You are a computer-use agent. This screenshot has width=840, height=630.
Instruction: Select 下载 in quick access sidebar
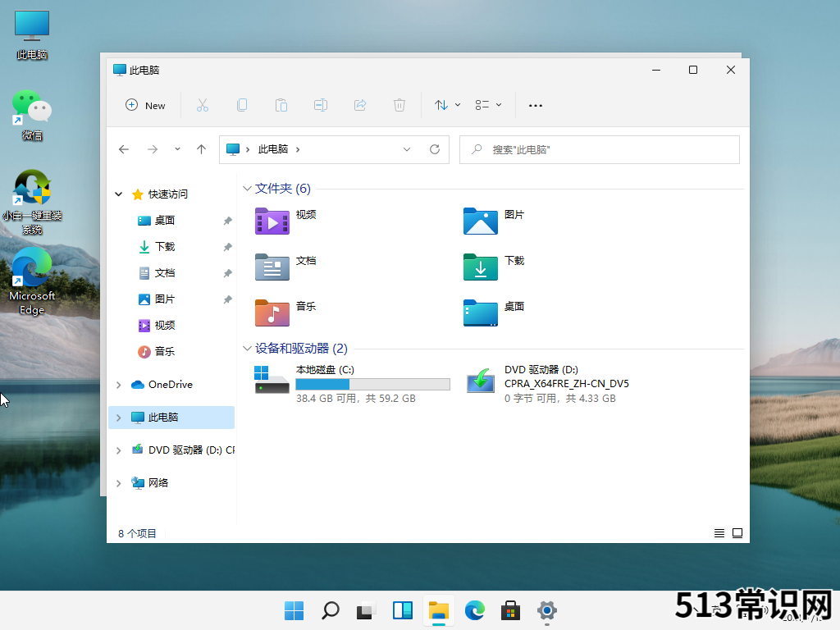point(164,246)
